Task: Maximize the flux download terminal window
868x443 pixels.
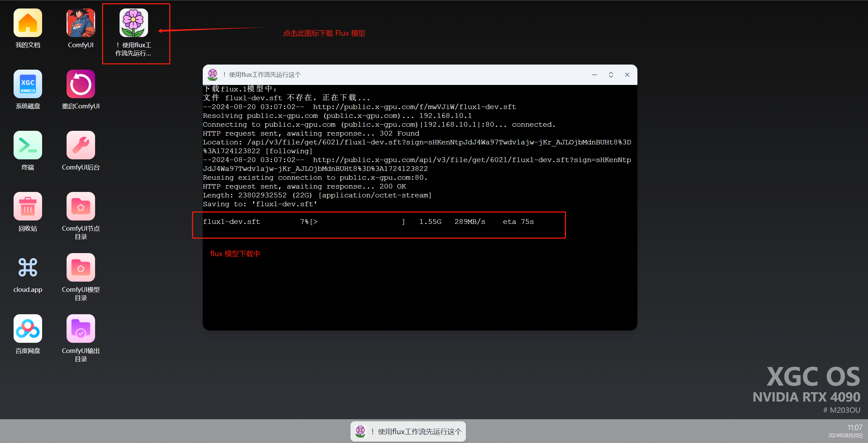Action: (x=611, y=75)
